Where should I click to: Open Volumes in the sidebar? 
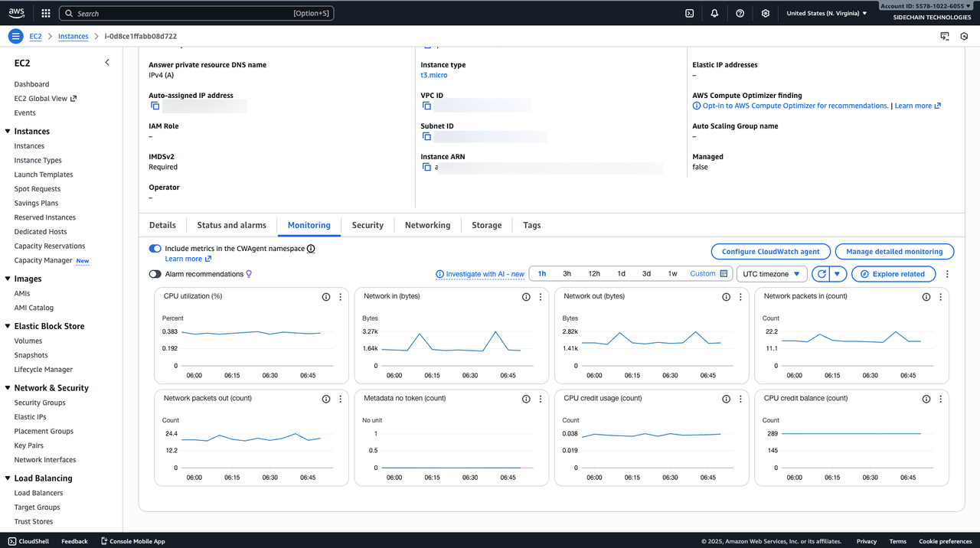point(28,341)
